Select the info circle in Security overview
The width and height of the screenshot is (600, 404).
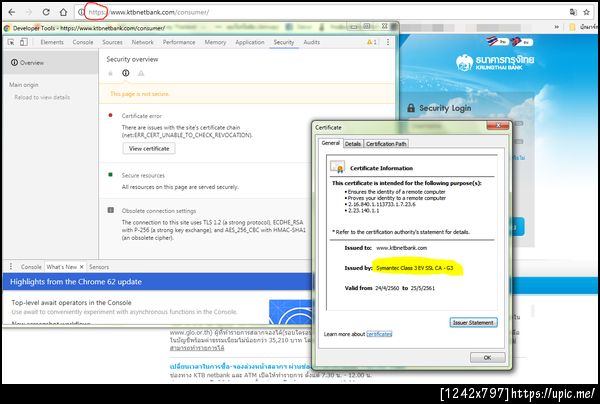(126, 73)
